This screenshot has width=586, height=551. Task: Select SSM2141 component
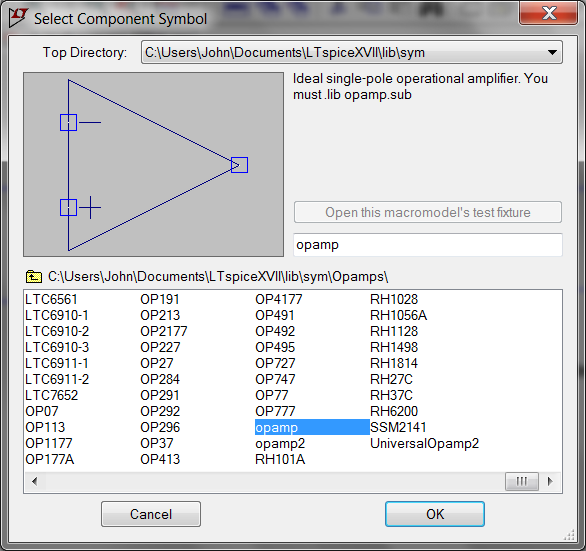(x=398, y=427)
